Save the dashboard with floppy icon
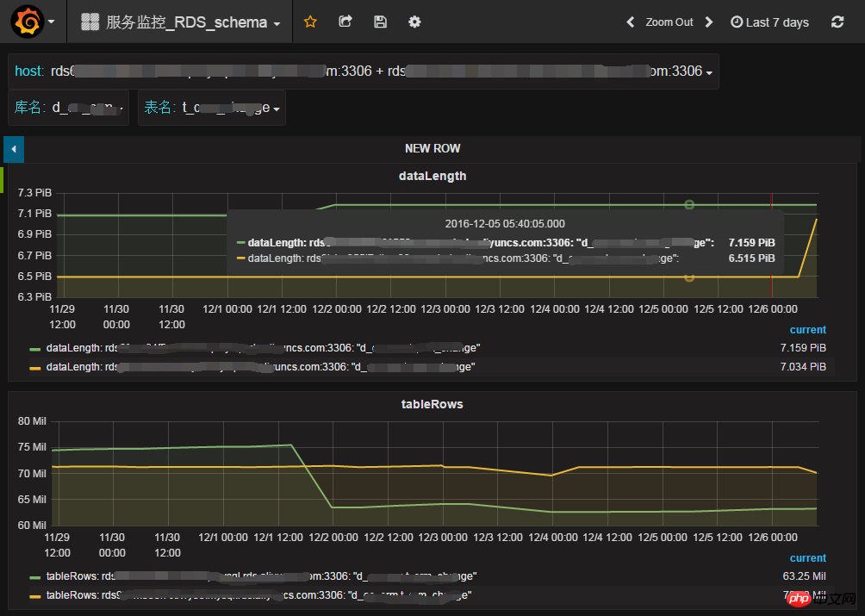This screenshot has height=616, width=865. [x=380, y=22]
